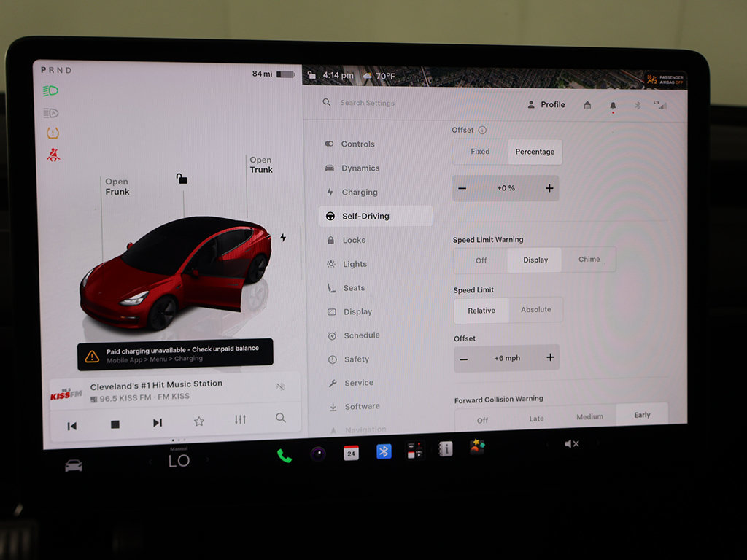747x560 pixels.
Task: Open the dashcam camera app
Action: [x=318, y=454]
